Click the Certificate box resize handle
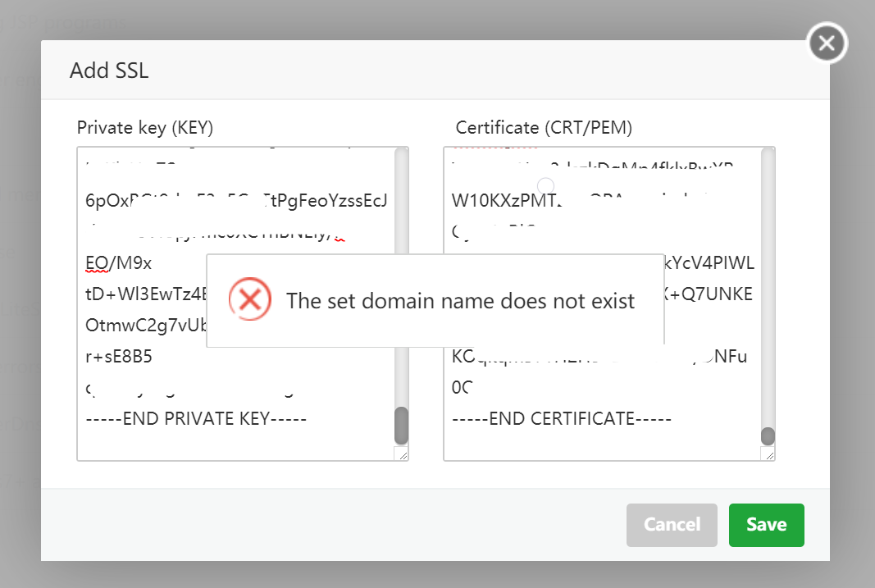 768,454
